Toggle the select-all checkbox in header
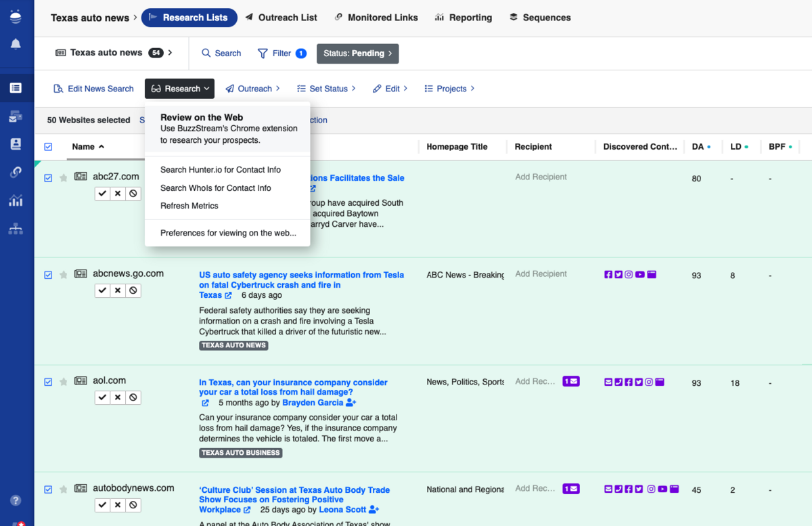 point(48,146)
